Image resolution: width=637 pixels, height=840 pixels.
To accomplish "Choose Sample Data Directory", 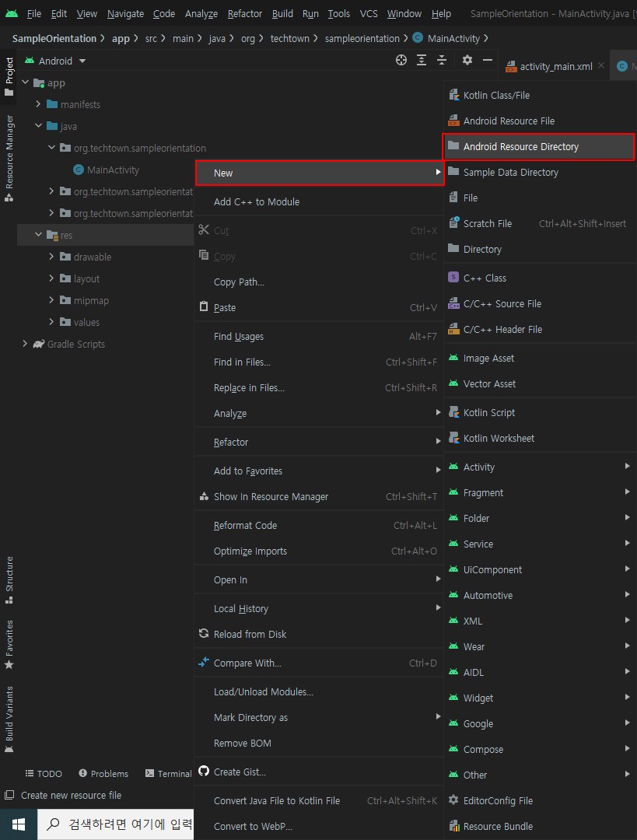I will [x=540, y=173].
